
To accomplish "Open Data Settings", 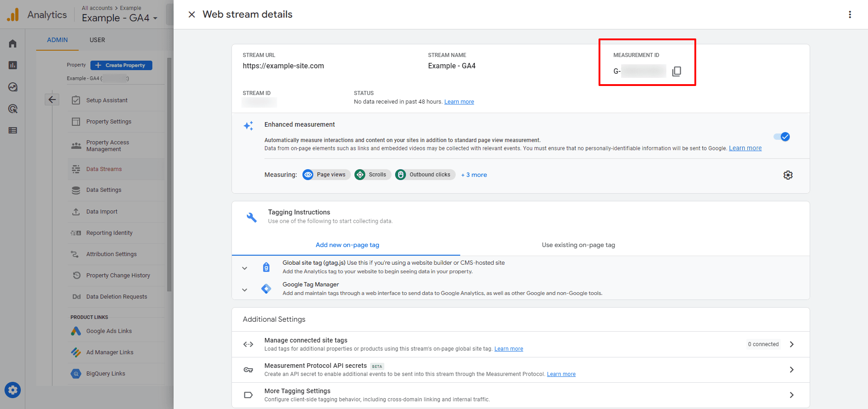I will click(116, 190).
